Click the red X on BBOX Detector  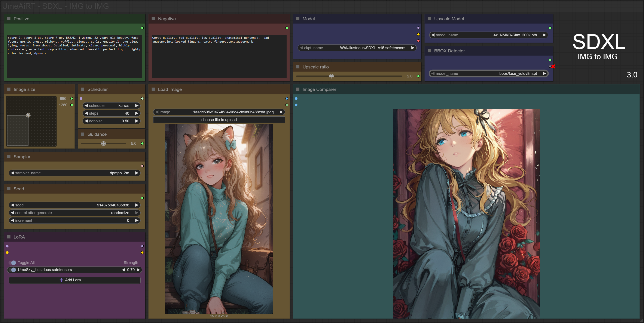click(553, 67)
